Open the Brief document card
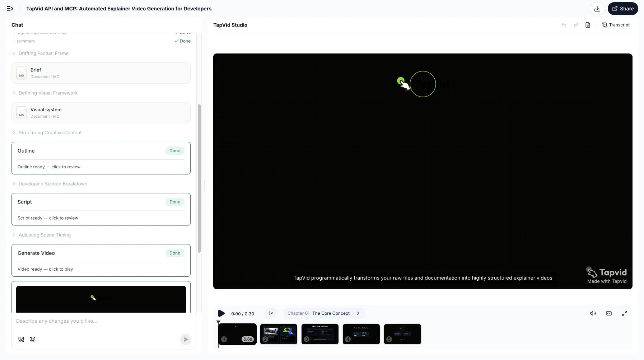Viewport: 644px width, 360px height. tap(101, 73)
